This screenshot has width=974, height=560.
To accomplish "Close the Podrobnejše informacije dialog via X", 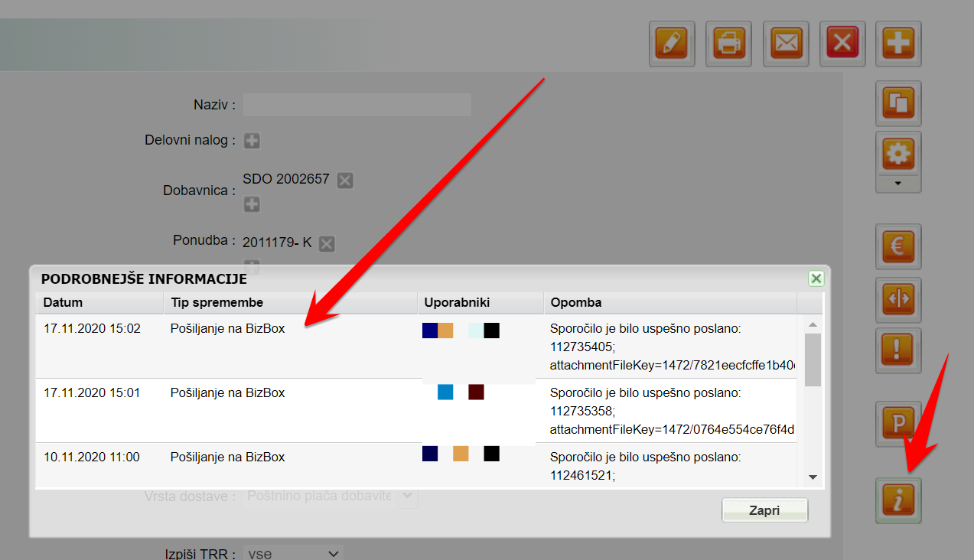I will [x=816, y=278].
